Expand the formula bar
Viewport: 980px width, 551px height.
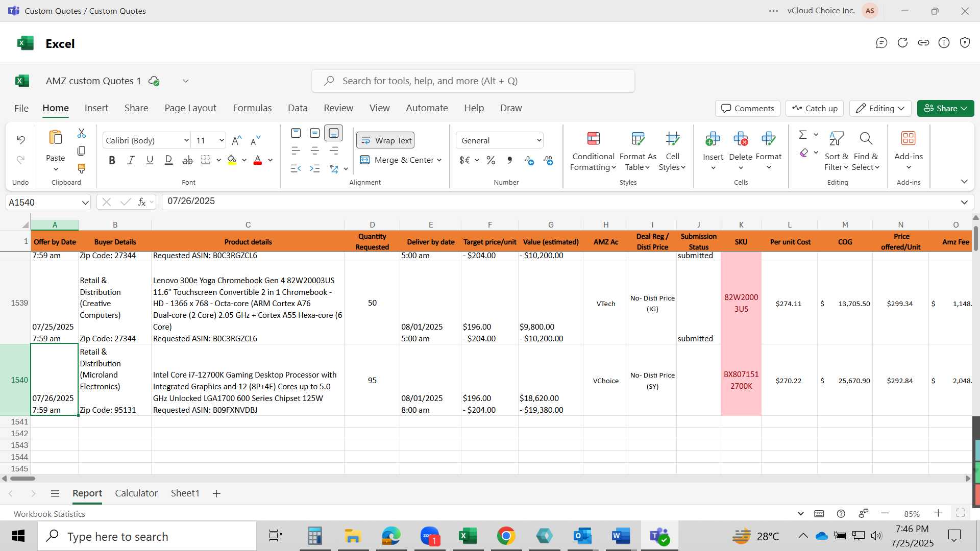pyautogui.click(x=964, y=202)
